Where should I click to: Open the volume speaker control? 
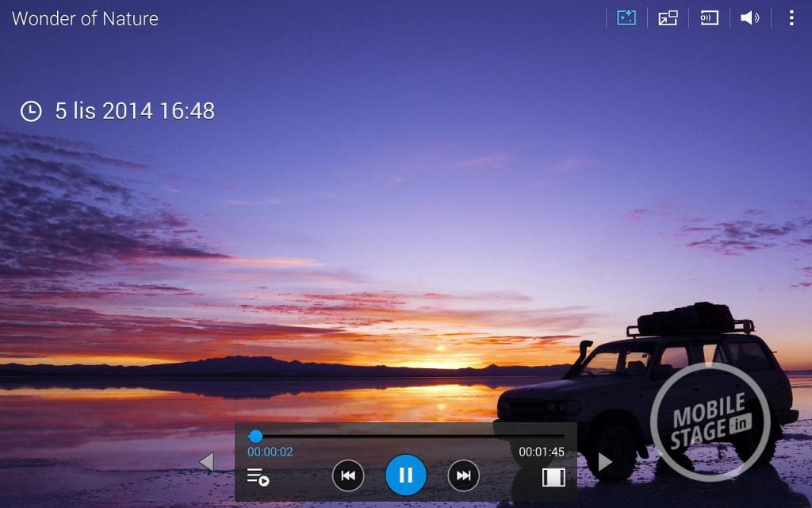749,17
